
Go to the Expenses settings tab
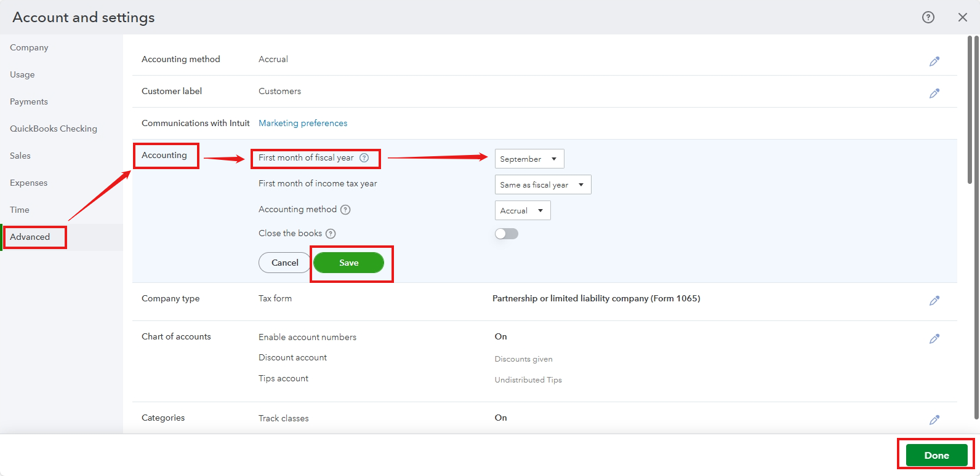click(28, 183)
